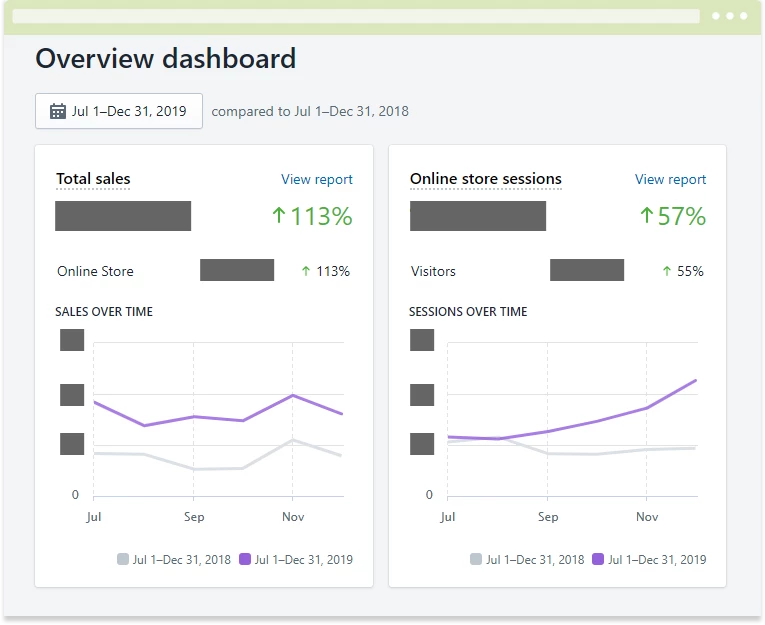
Task: Click the Jul axis label in sales chart
Action: pos(94,517)
